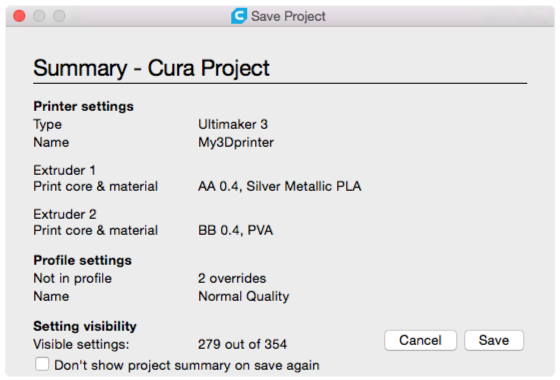
Task: Click "AA 0.4, Silver Metallic PLA" value
Action: pyautogui.click(x=280, y=186)
